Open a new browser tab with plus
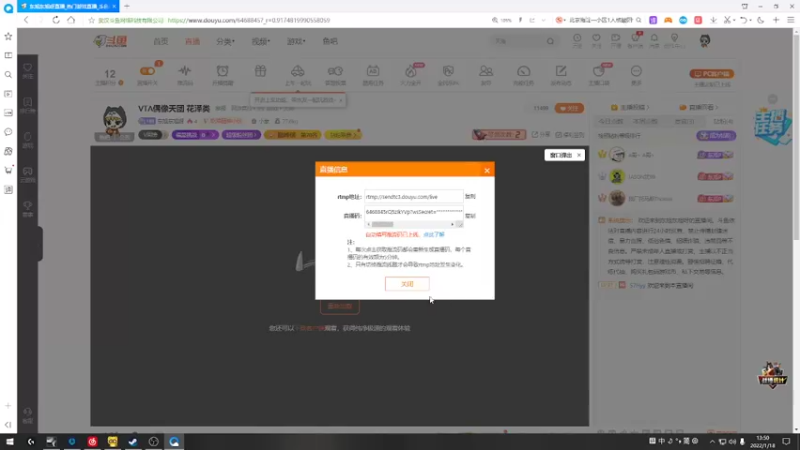 click(127, 6)
